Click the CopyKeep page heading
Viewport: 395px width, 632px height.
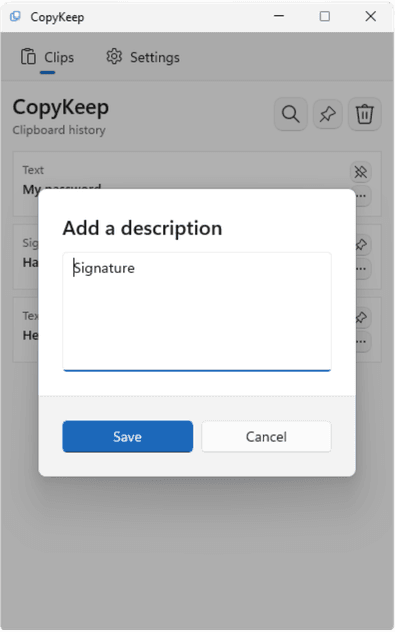[x=61, y=108]
